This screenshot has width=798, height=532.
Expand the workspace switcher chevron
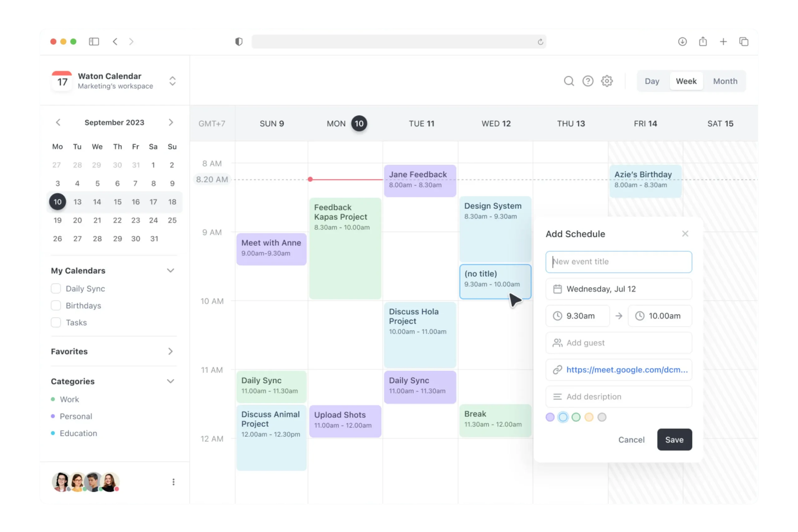(x=172, y=81)
